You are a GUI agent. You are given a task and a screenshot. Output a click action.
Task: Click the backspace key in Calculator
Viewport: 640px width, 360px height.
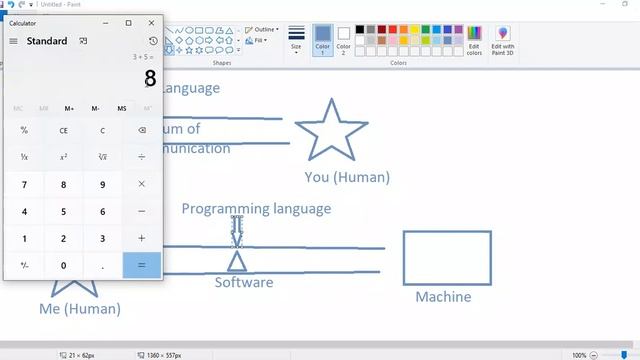coord(142,130)
